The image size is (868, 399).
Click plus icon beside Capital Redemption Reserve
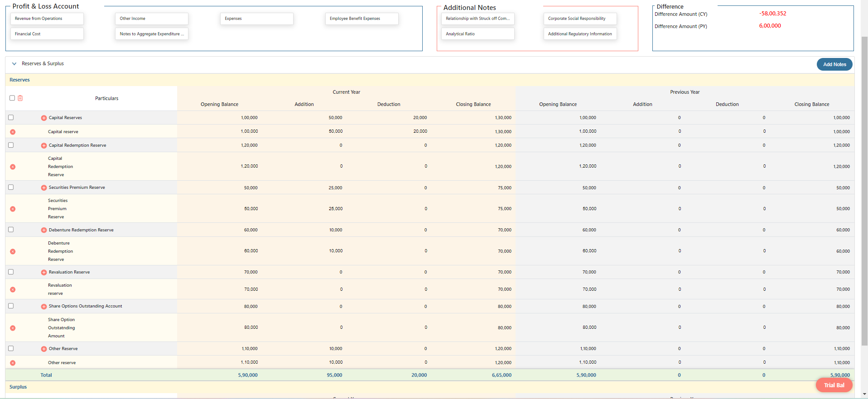[44, 145]
